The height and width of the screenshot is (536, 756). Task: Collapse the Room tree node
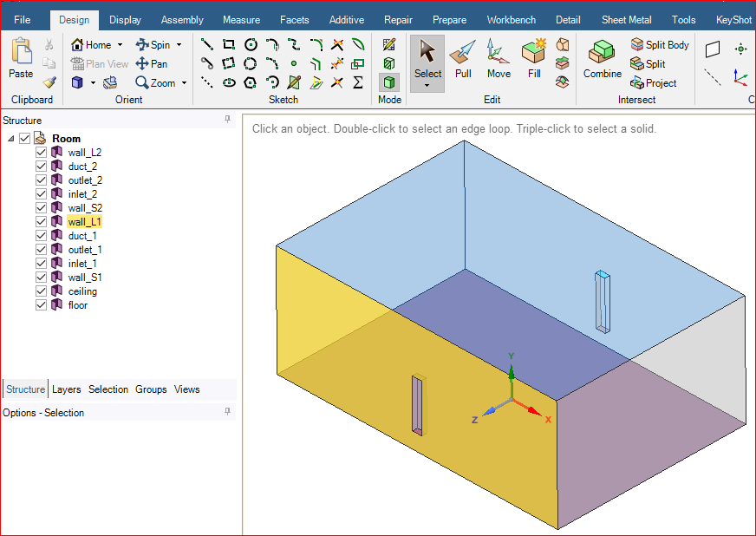coord(10,139)
